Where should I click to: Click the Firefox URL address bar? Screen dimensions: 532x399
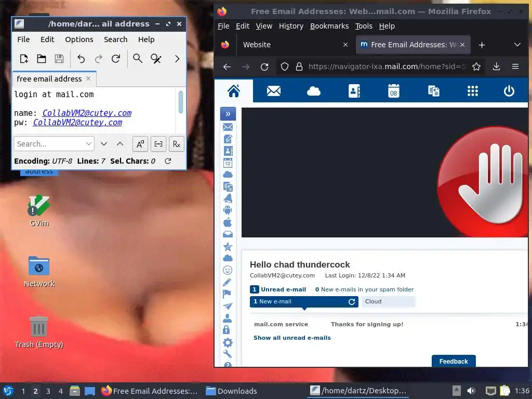point(387,66)
